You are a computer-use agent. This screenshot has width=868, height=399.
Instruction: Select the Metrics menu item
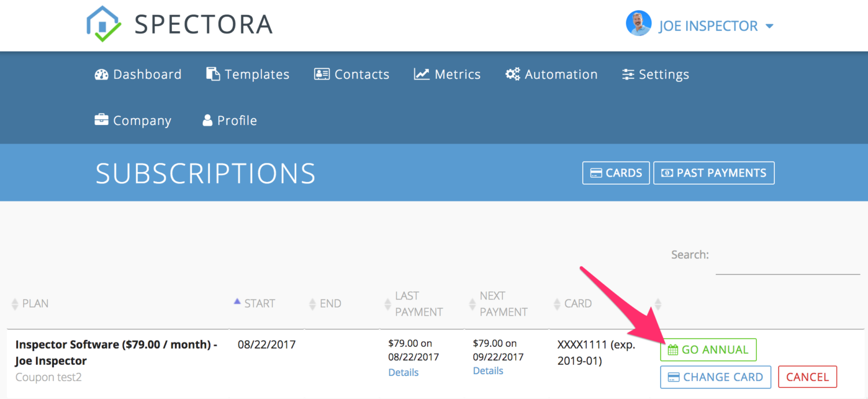(x=447, y=74)
